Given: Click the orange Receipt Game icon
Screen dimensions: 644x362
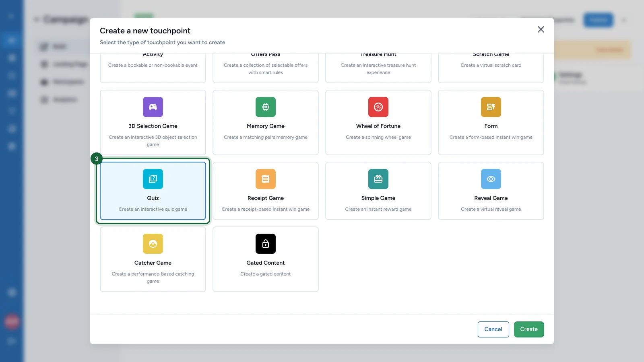Looking at the screenshot, I should (266, 179).
